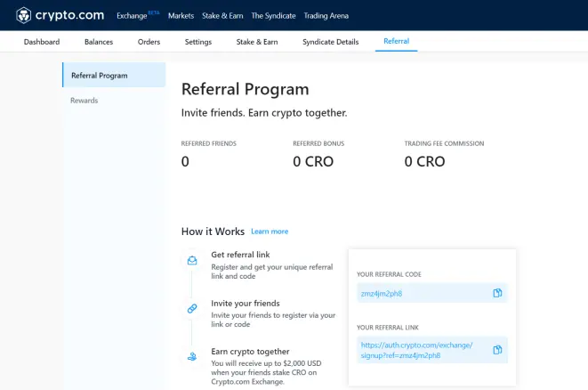Click the envelope icon beside Get referral link
The image size is (588, 390).
[x=192, y=260]
